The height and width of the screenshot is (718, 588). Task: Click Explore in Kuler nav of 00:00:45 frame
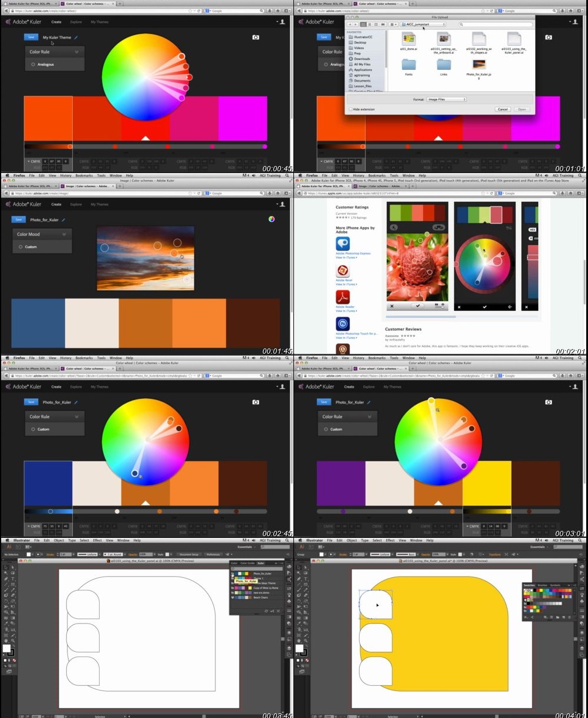(x=76, y=22)
